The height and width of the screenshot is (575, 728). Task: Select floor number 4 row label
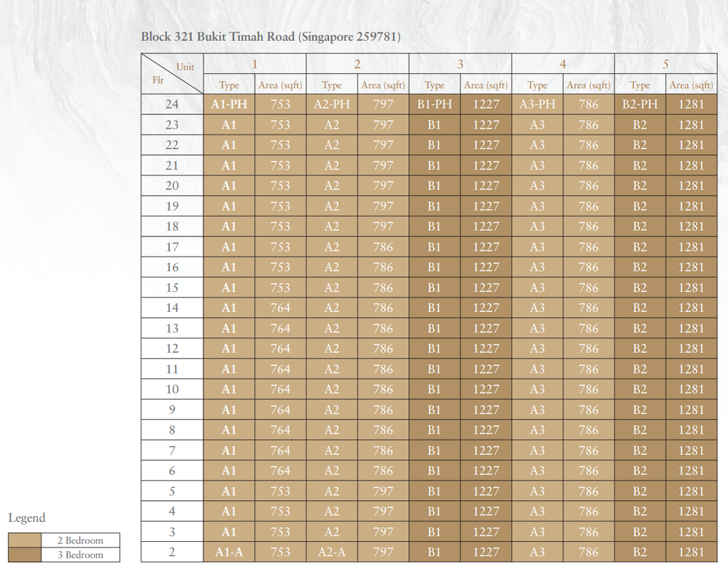pos(172,511)
